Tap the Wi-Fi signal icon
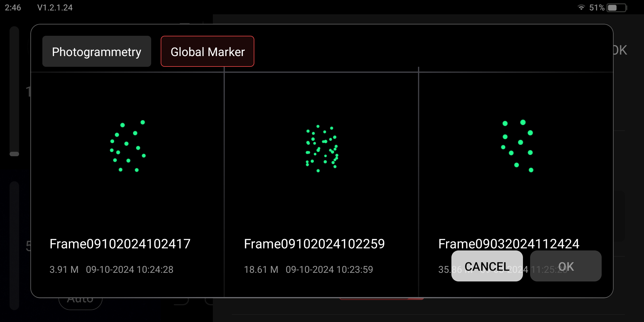 581,7
